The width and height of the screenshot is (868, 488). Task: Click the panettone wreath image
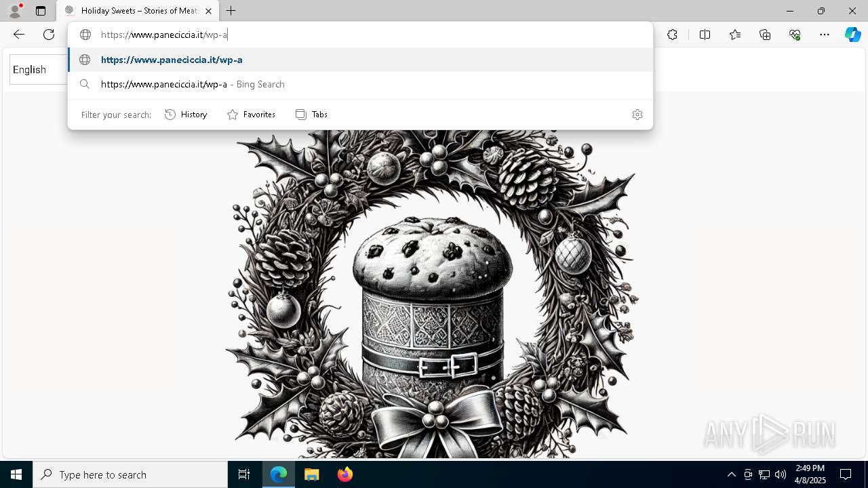[x=432, y=293]
